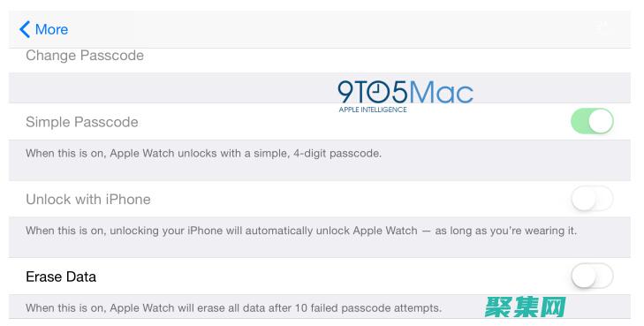Click the 10 failed attempts description text
Viewport: 644px width, 326px height.
(x=234, y=308)
